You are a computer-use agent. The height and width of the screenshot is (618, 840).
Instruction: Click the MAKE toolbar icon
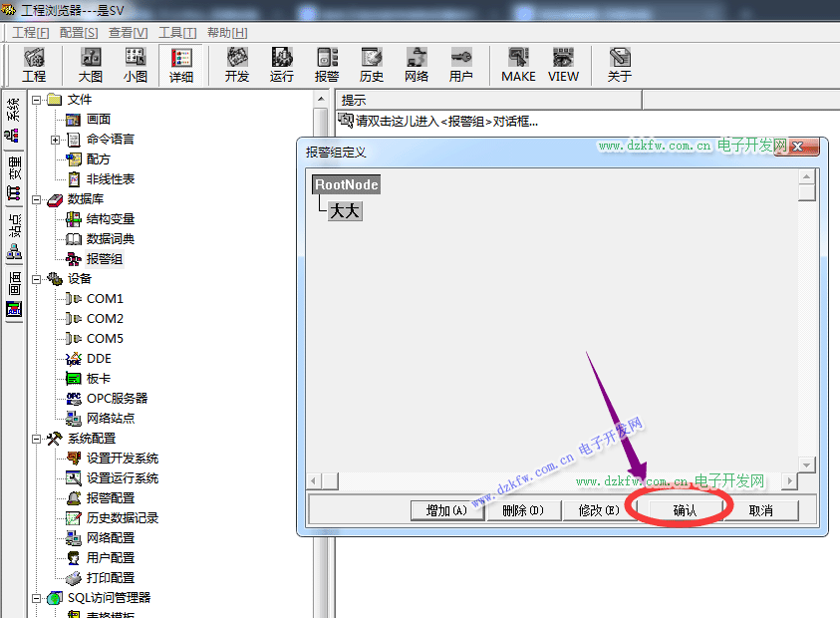click(518, 65)
